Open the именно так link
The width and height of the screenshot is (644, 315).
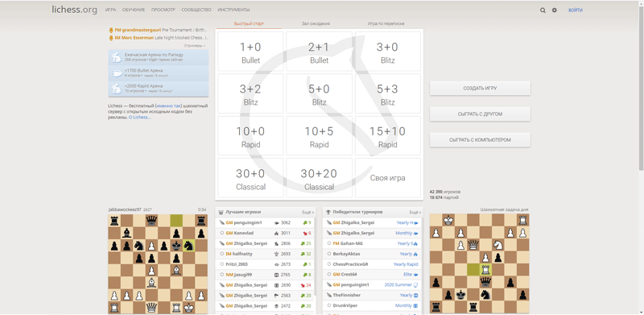169,106
